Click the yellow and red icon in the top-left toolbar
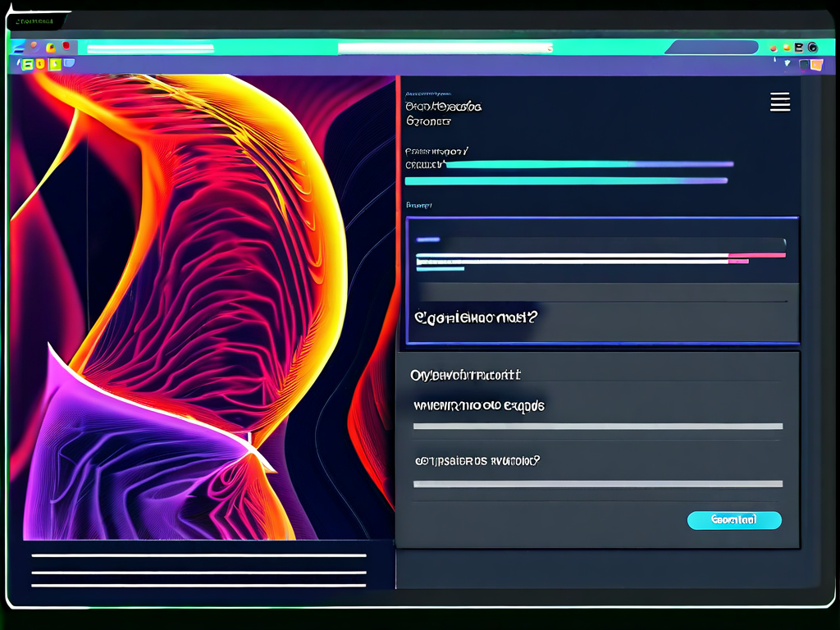The width and height of the screenshot is (840, 630). (51, 48)
